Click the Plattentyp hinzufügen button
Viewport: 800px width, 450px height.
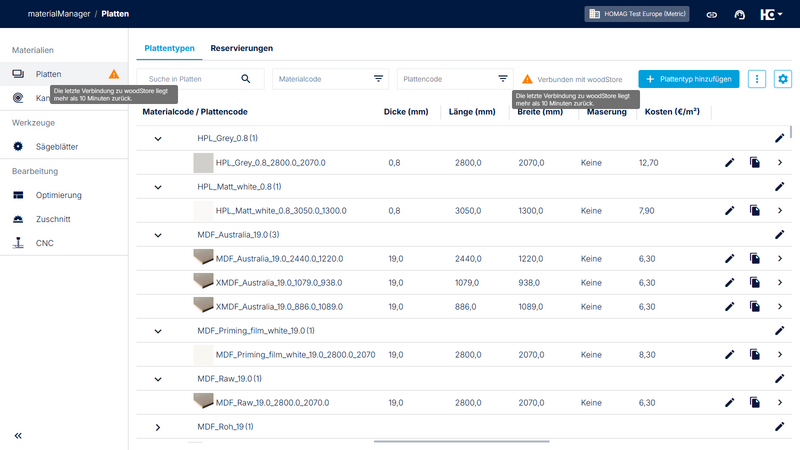click(x=689, y=79)
